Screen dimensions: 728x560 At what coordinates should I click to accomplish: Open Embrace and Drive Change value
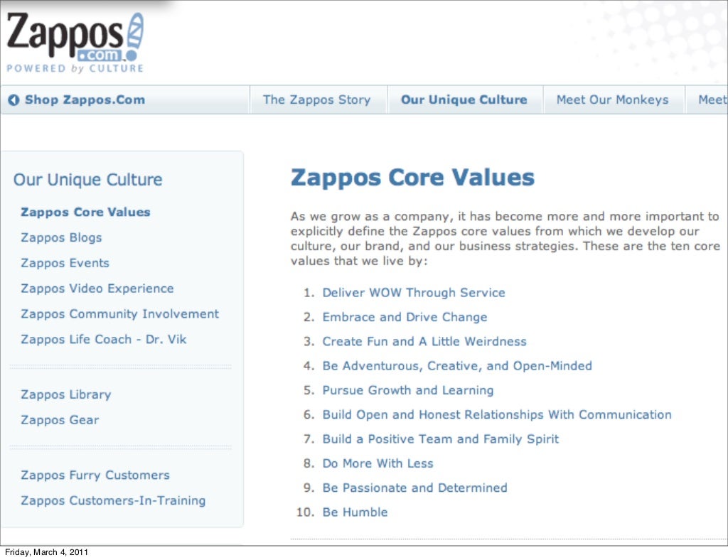[405, 318]
